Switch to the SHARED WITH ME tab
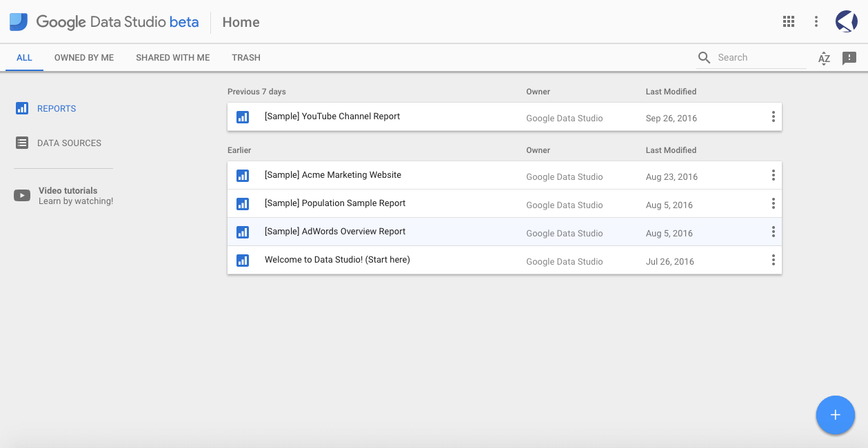Screen dimensions: 868x448 [x=173, y=58]
